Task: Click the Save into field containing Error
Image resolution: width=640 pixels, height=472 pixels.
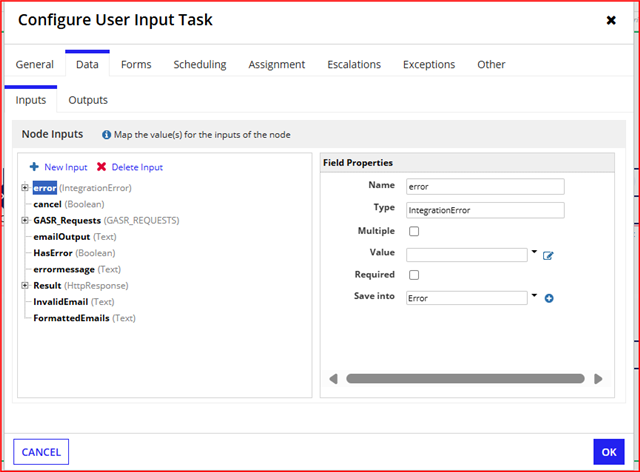Action: tap(467, 298)
